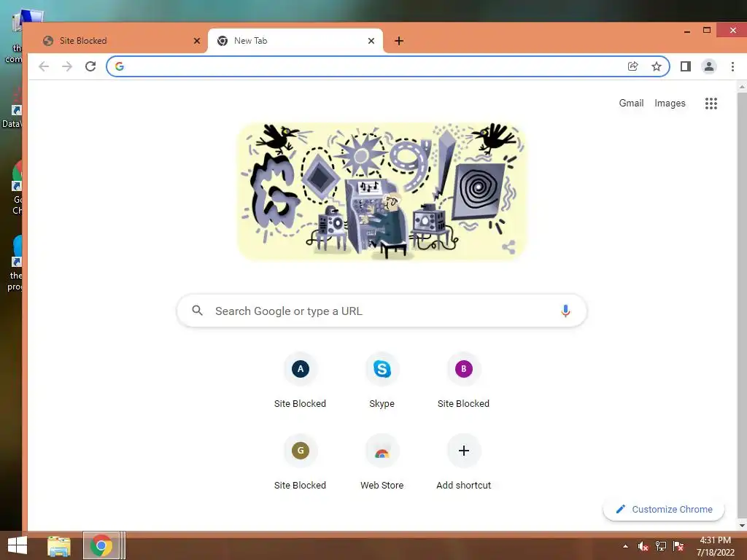Open File Explorer from the taskbar
The image size is (747, 560).
tap(59, 546)
